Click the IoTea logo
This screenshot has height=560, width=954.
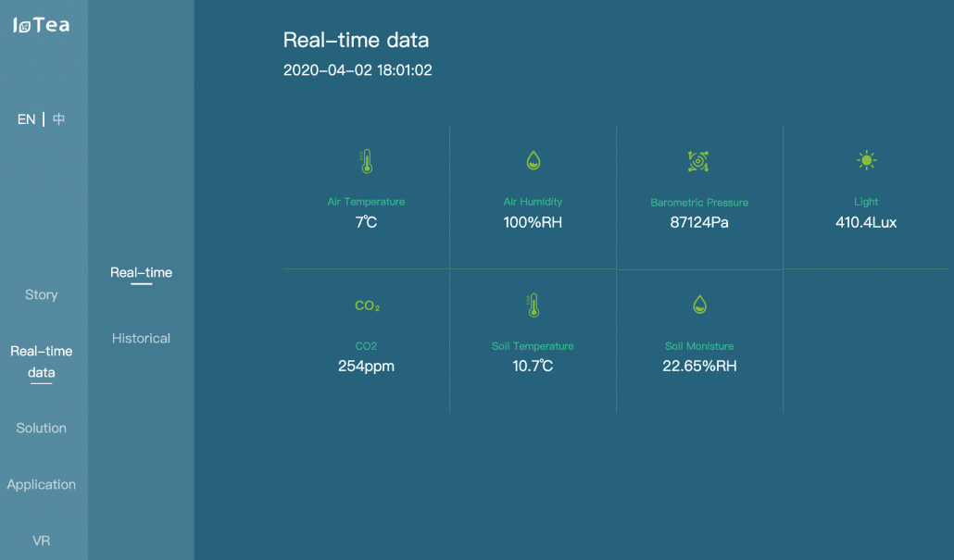[42, 25]
